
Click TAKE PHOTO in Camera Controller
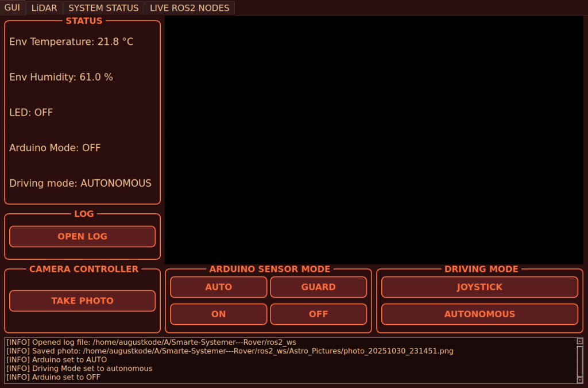click(x=82, y=301)
